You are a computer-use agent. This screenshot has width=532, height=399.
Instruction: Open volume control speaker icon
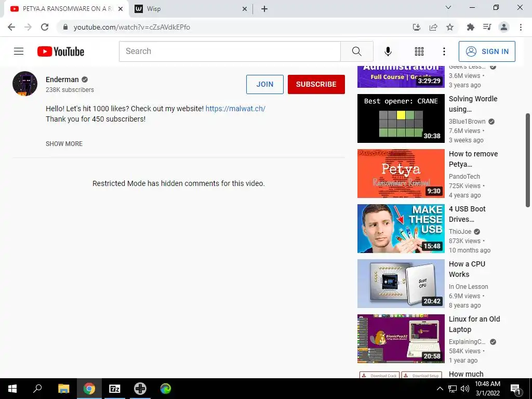(x=464, y=389)
